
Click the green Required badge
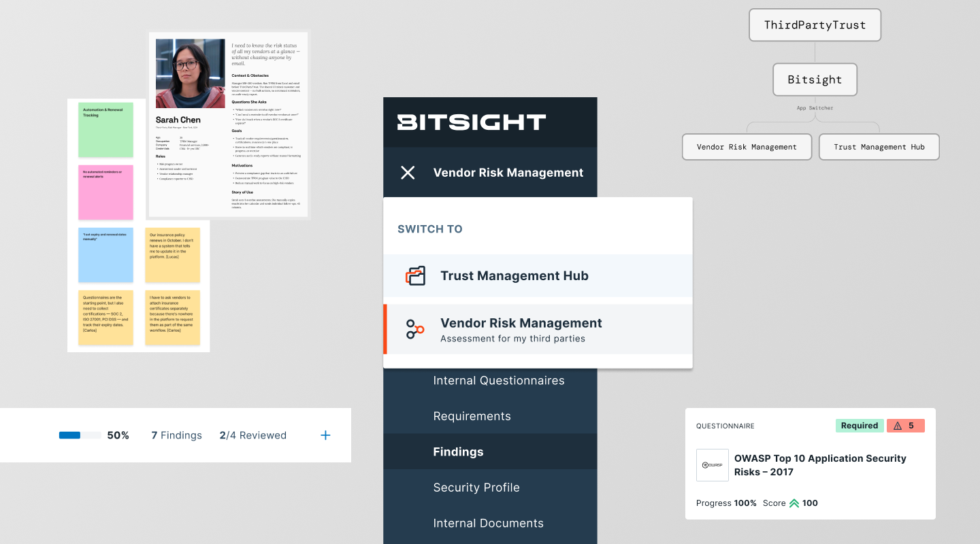pos(860,426)
